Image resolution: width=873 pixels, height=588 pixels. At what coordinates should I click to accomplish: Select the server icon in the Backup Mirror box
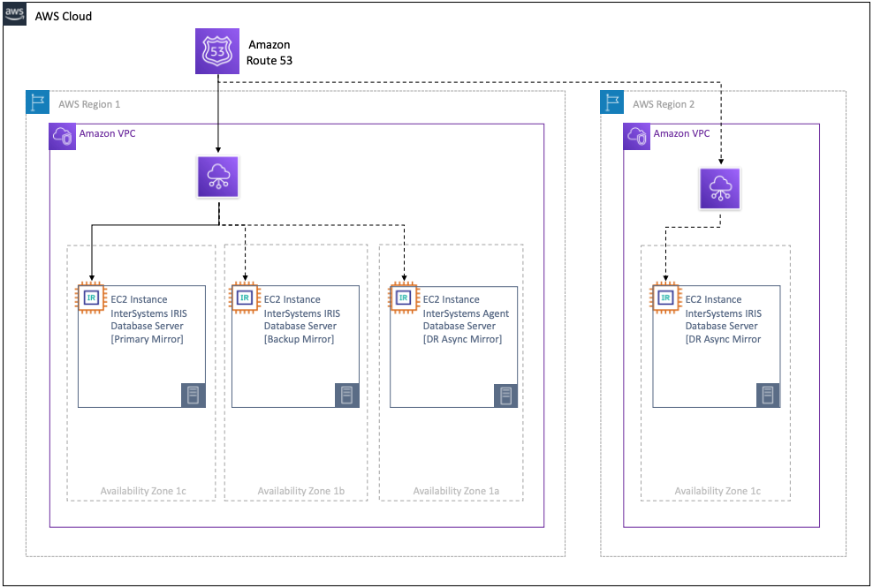[346, 396]
